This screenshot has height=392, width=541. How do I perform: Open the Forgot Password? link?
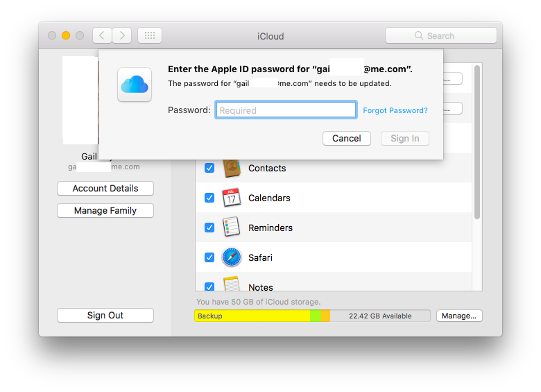point(395,110)
